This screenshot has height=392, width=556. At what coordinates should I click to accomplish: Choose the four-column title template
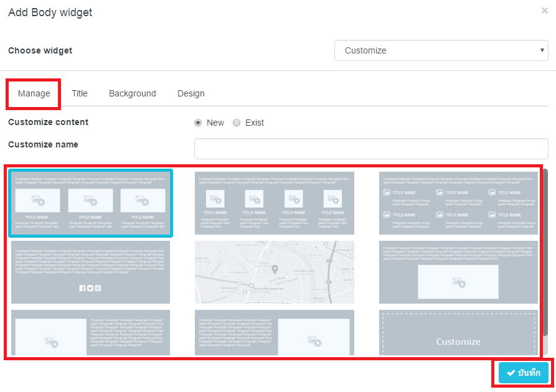point(275,203)
